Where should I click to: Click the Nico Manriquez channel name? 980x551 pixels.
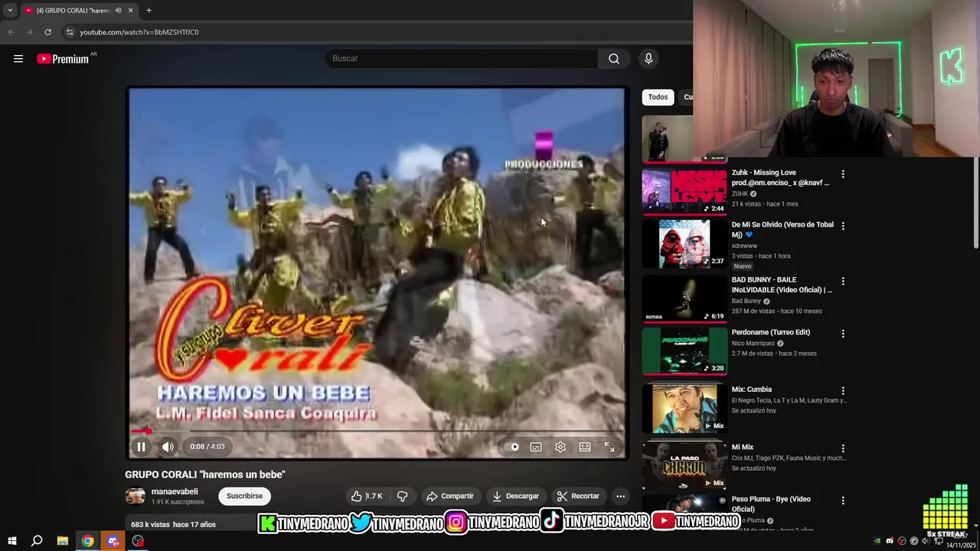click(x=753, y=344)
